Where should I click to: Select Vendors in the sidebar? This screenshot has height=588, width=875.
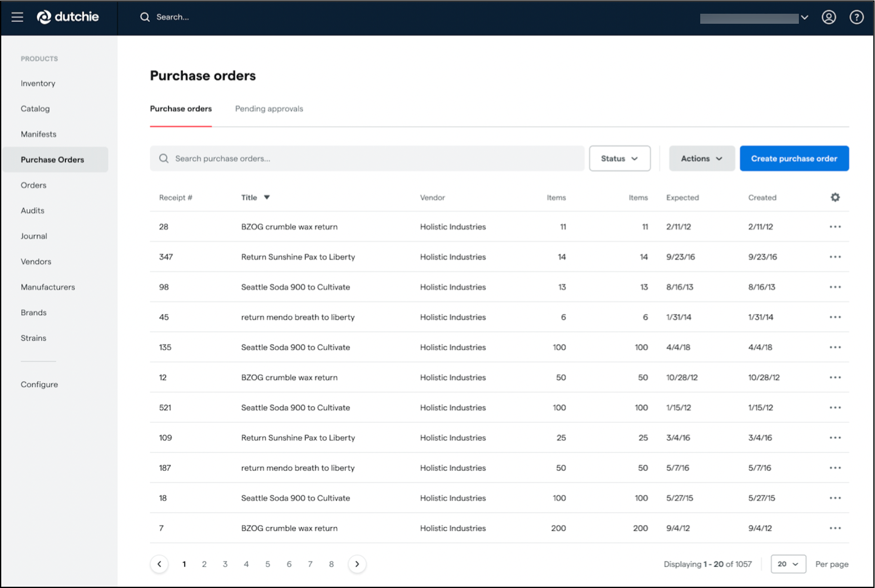36,262
